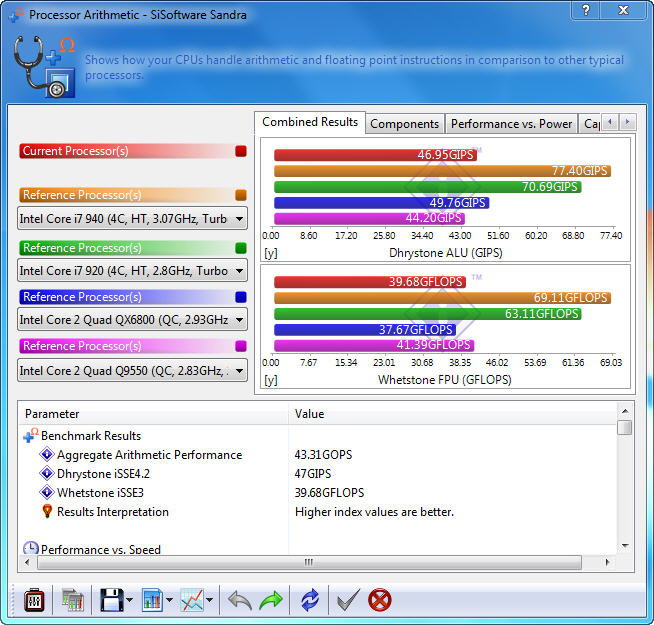Click the floppy disk save icon
Viewport: 654px width, 625px height.
[x=112, y=600]
